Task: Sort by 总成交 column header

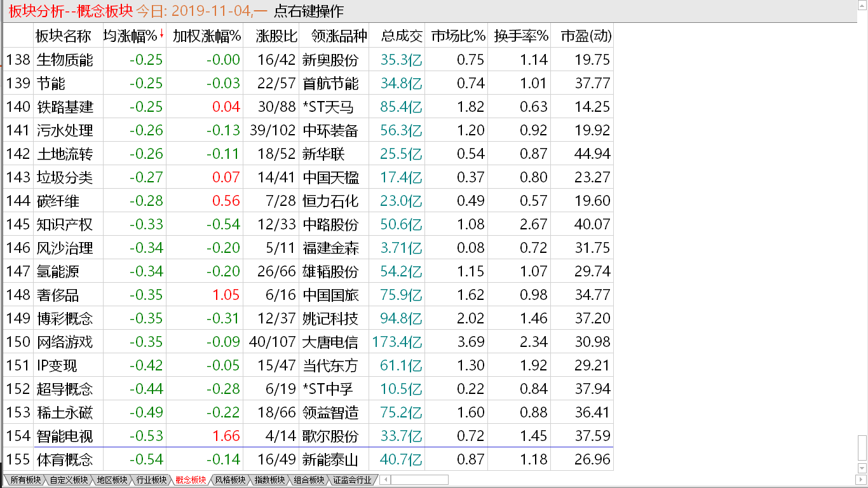Action: point(402,36)
